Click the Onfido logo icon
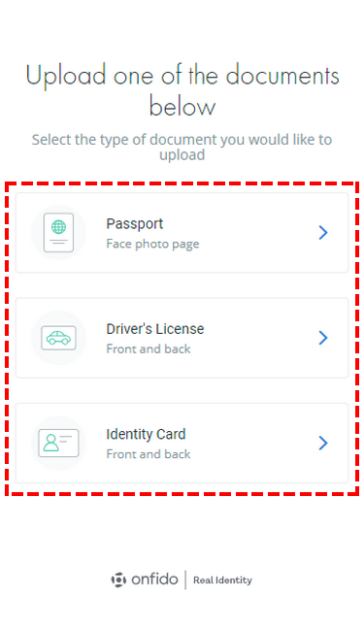This screenshot has height=629, width=364. pyautogui.click(x=118, y=579)
